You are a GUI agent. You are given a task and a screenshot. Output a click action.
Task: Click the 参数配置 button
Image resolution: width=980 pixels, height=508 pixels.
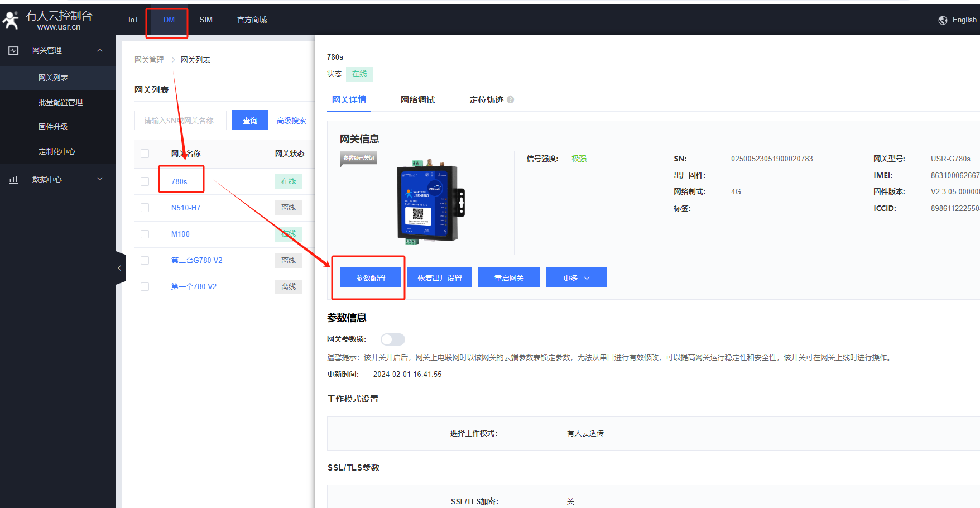pos(371,277)
